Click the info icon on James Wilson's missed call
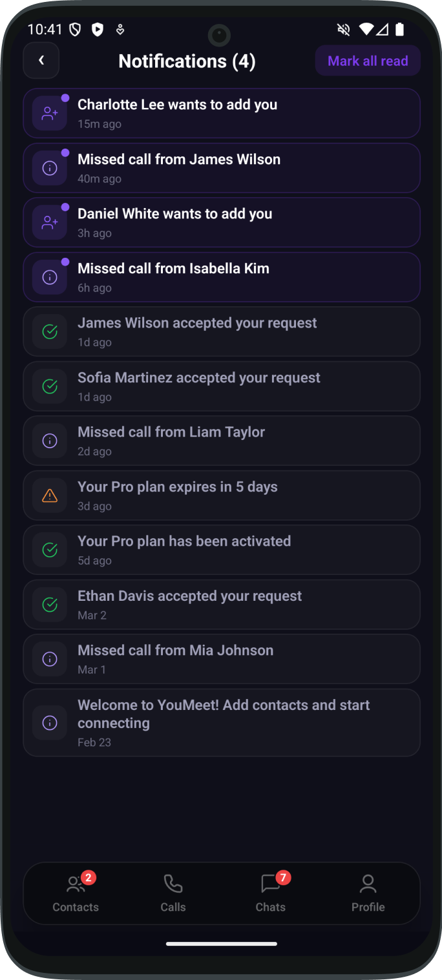442x980 pixels. [49, 167]
